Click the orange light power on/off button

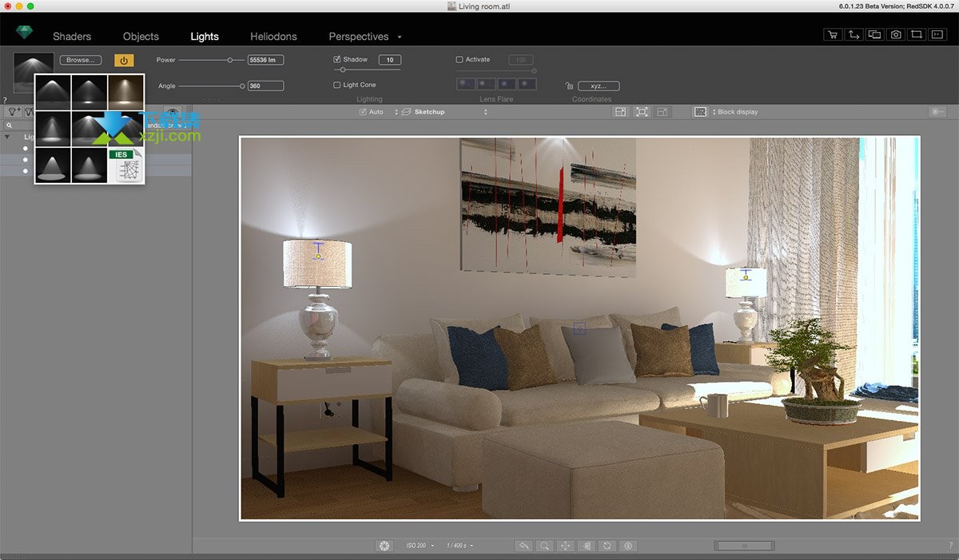click(124, 60)
